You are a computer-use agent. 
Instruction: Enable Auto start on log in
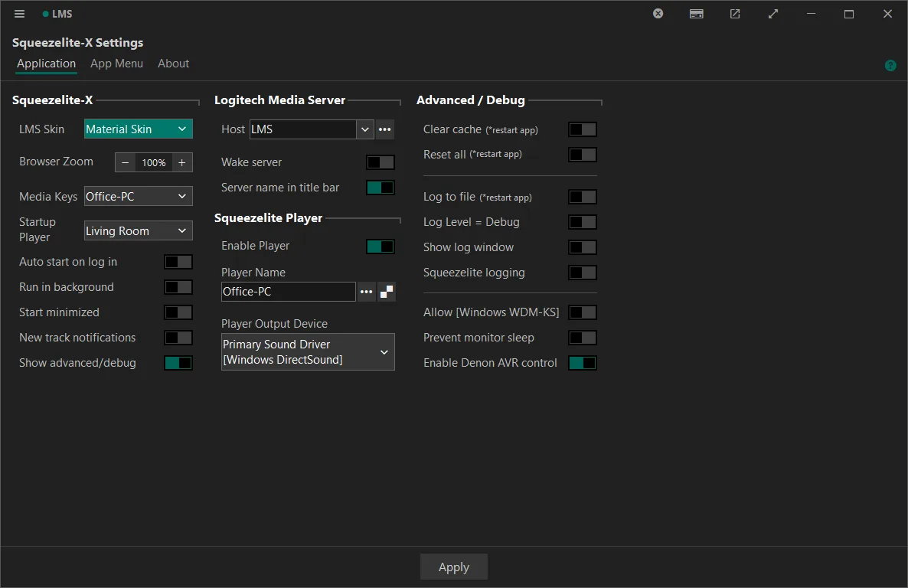[178, 262]
